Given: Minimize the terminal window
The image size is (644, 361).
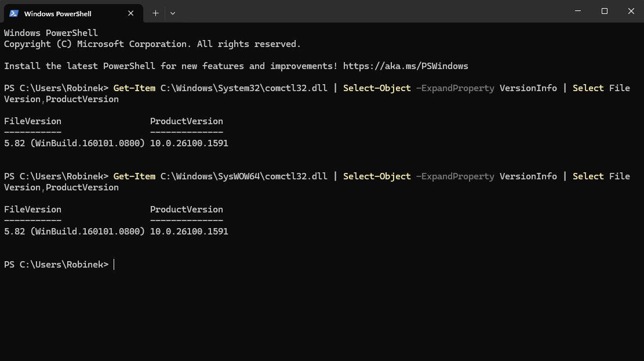Looking at the screenshot, I should tap(578, 11).
